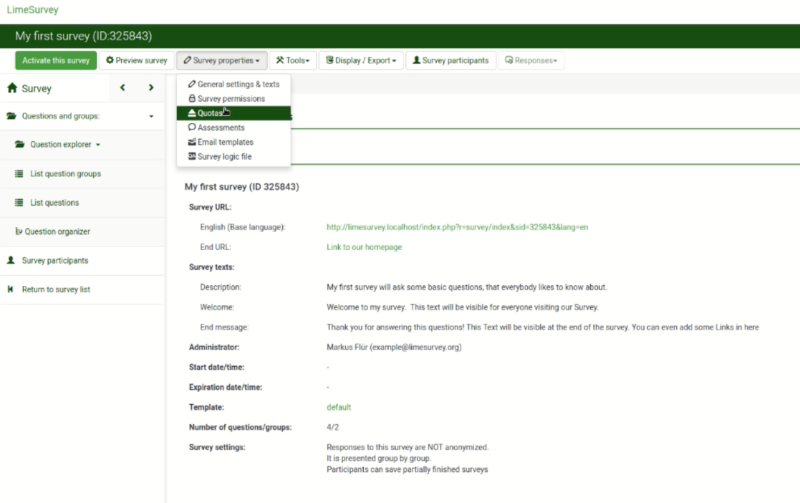Open Email templates menu entry
Image resolution: width=800 pixels, height=503 pixels.
point(234,142)
